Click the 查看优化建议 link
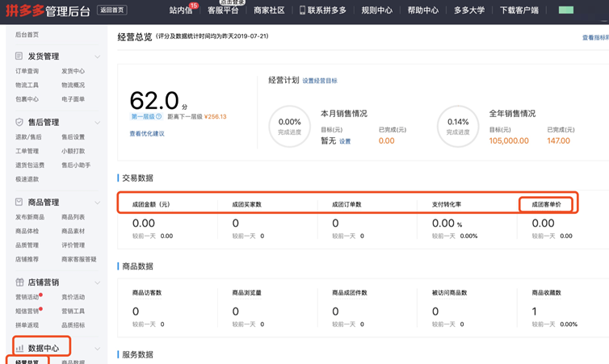The width and height of the screenshot is (609, 364). point(147,133)
